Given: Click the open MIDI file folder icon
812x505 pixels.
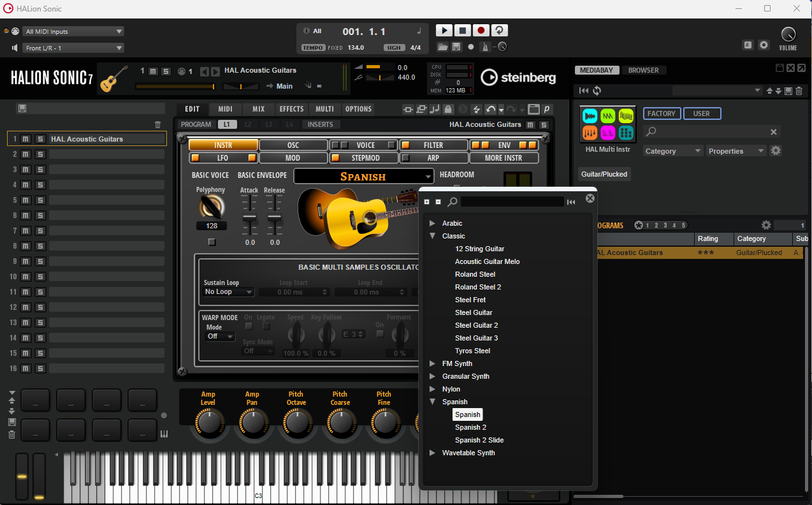Looking at the screenshot, I should [443, 47].
